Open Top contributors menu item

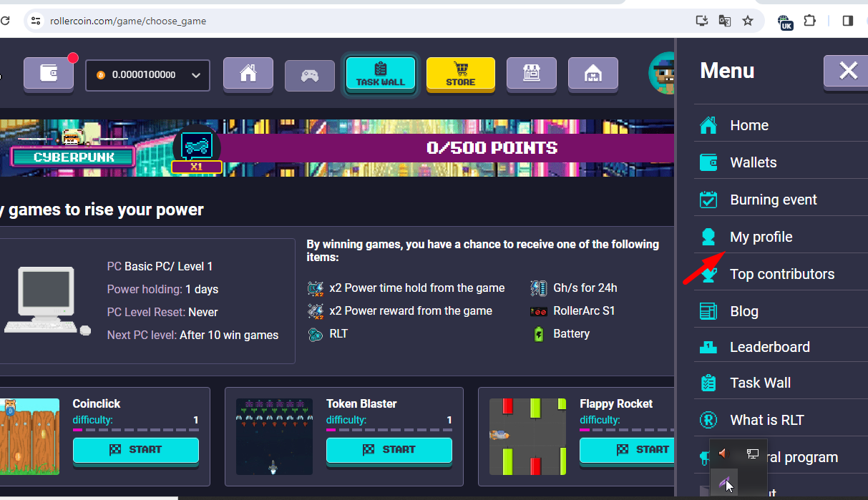(x=781, y=274)
